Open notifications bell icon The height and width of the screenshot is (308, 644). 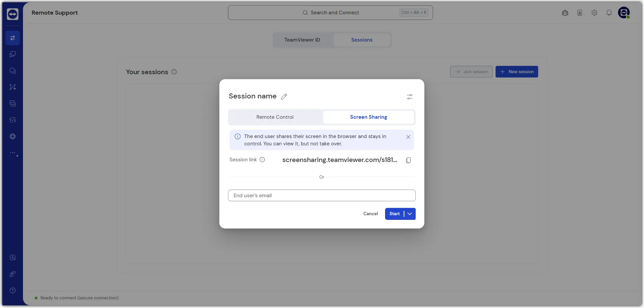609,13
